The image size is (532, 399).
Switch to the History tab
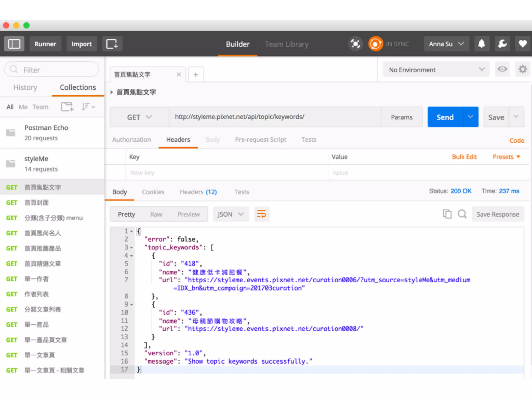tap(25, 87)
